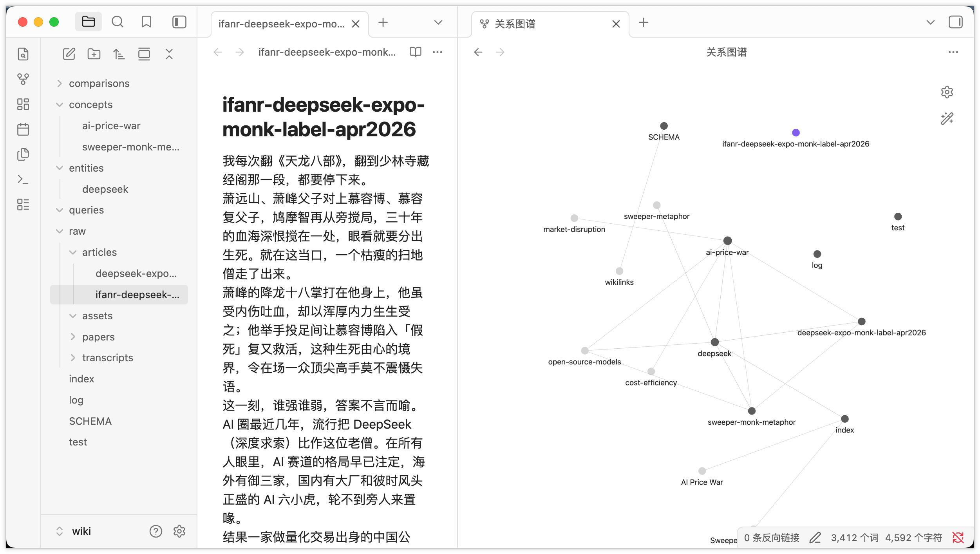Open the quick switcher file search icon
980x554 pixels.
(23, 54)
